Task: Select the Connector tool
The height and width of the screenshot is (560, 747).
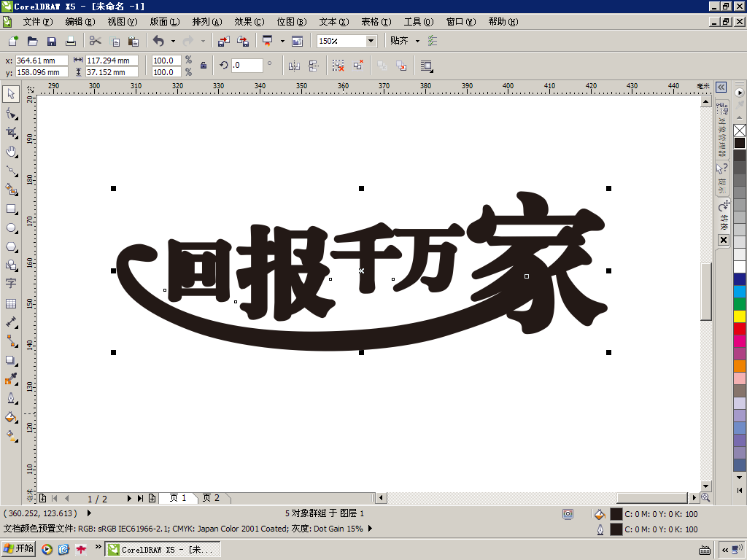Action: click(11, 341)
